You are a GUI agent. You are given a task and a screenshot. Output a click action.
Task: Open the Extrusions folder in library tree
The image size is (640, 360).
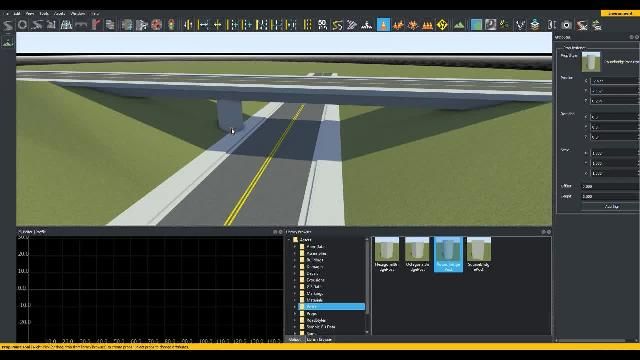316,280
